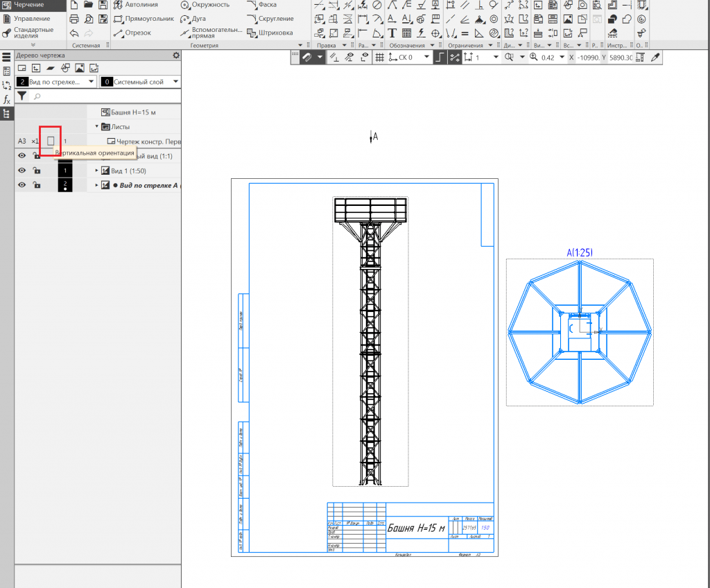Open the СК 0 coordinate system dropdown

[x=426, y=58]
